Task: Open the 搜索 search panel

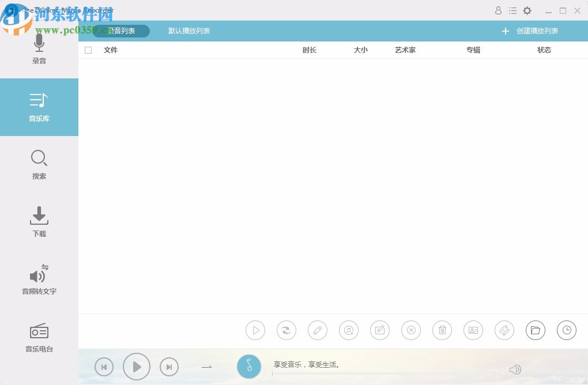Action: [x=39, y=164]
